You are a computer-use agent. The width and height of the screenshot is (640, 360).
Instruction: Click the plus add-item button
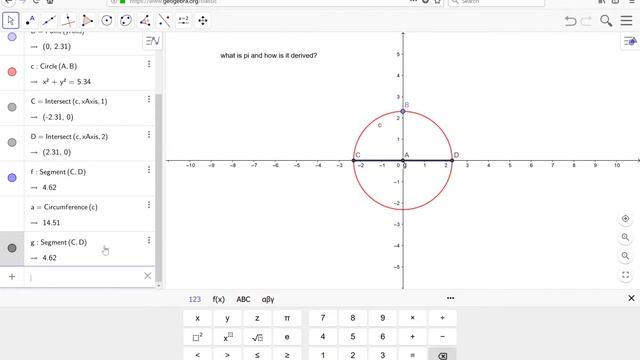pyautogui.click(x=12, y=276)
